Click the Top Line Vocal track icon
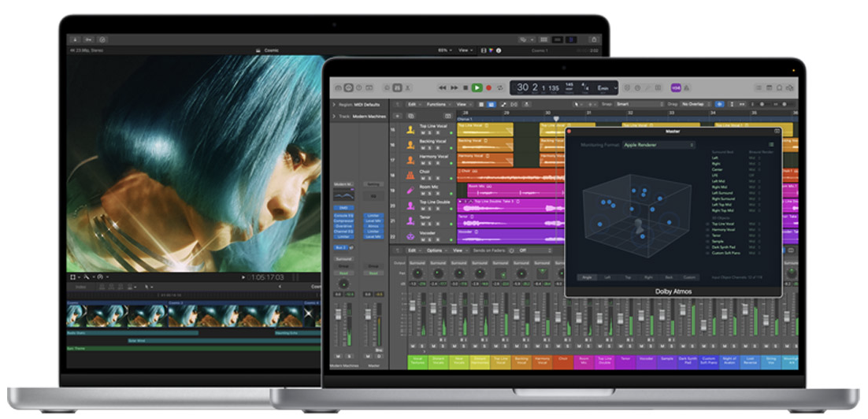Image resolution: width=868 pixels, height=419 pixels. click(410, 130)
